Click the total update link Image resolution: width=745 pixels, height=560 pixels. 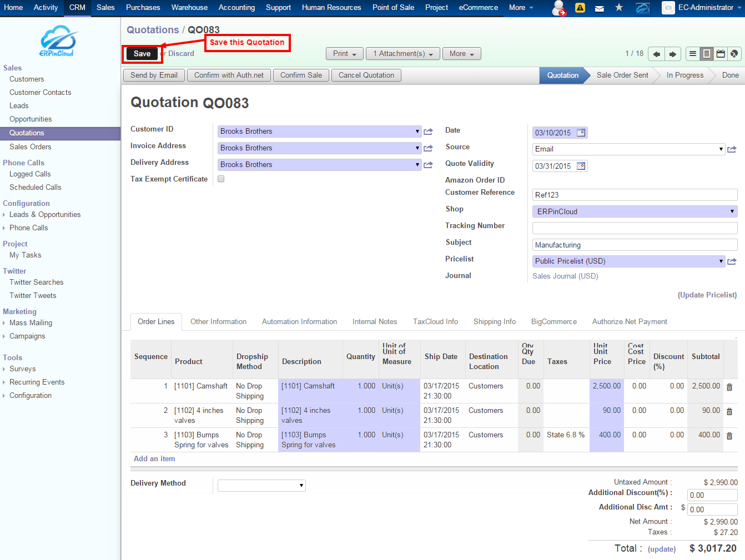(x=662, y=549)
